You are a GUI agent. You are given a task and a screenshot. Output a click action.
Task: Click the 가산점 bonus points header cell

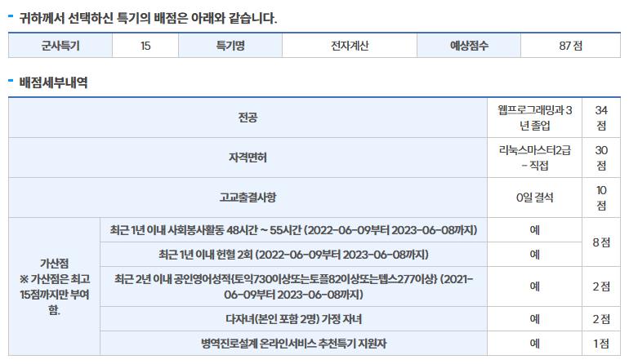tap(53, 286)
